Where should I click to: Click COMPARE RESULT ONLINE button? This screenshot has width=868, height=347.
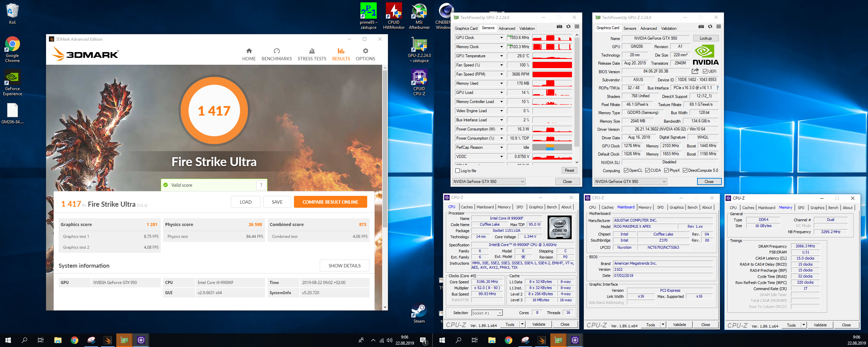click(330, 202)
